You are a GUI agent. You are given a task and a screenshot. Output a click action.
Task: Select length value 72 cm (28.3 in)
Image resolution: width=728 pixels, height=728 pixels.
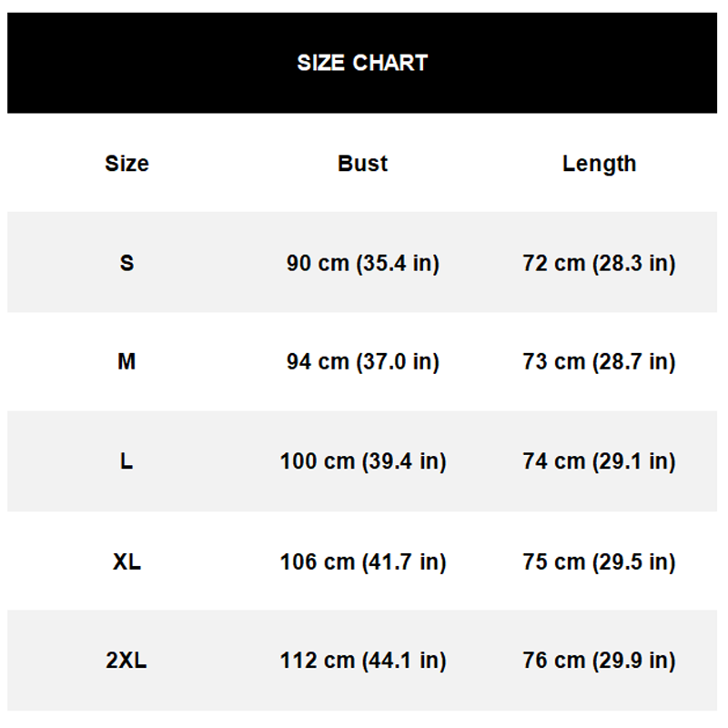pyautogui.click(x=599, y=263)
